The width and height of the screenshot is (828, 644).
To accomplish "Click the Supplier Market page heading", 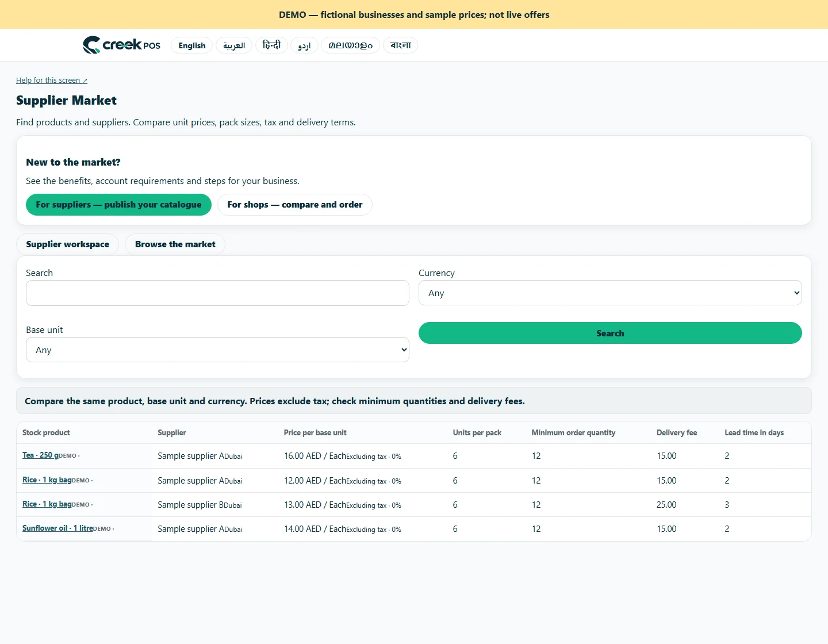I will click(66, 101).
